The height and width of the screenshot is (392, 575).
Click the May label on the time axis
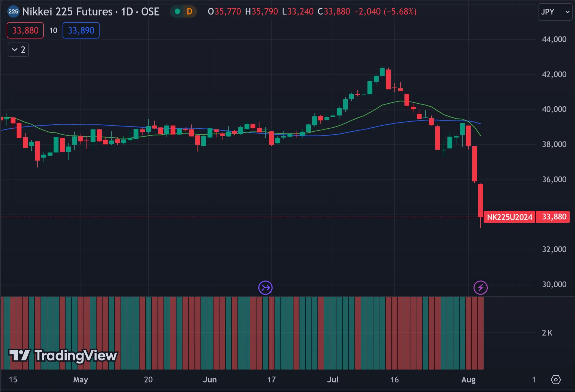[x=81, y=379]
